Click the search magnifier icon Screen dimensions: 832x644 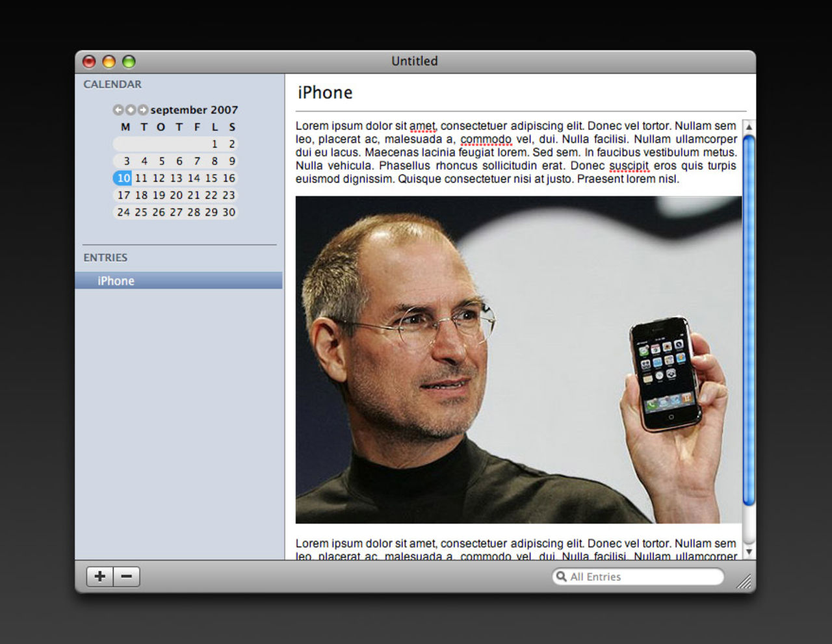click(x=562, y=576)
